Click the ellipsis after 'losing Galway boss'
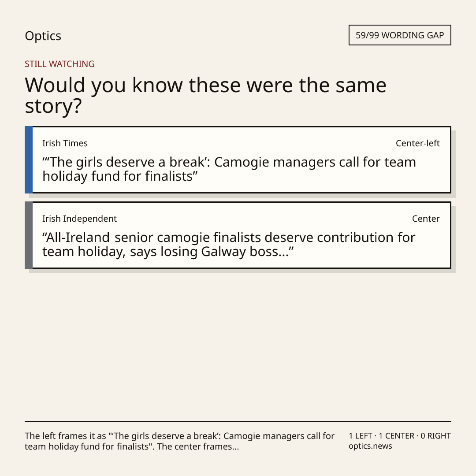 283,252
